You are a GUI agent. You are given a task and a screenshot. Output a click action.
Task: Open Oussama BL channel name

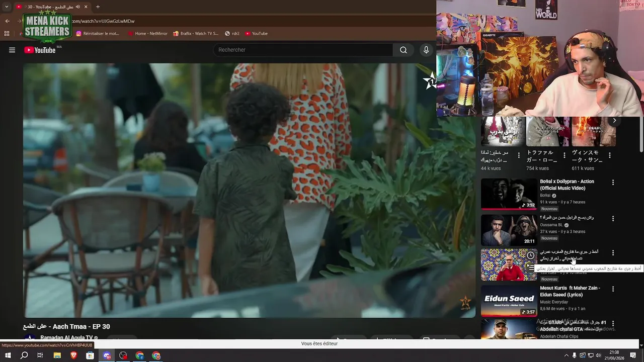coord(551,225)
